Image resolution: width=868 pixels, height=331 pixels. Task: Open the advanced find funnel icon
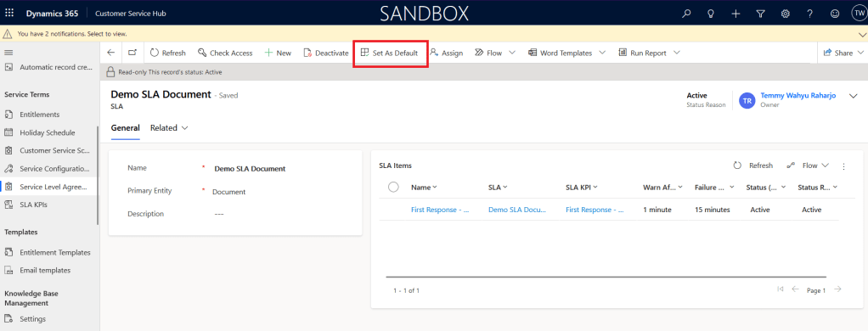tap(761, 14)
